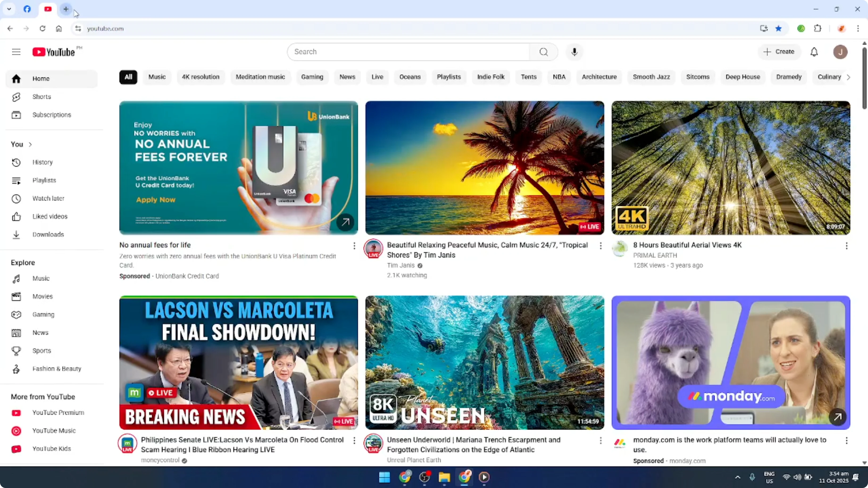Go to Subscriptions in the sidebar
The height and width of the screenshot is (488, 868).
[52, 115]
